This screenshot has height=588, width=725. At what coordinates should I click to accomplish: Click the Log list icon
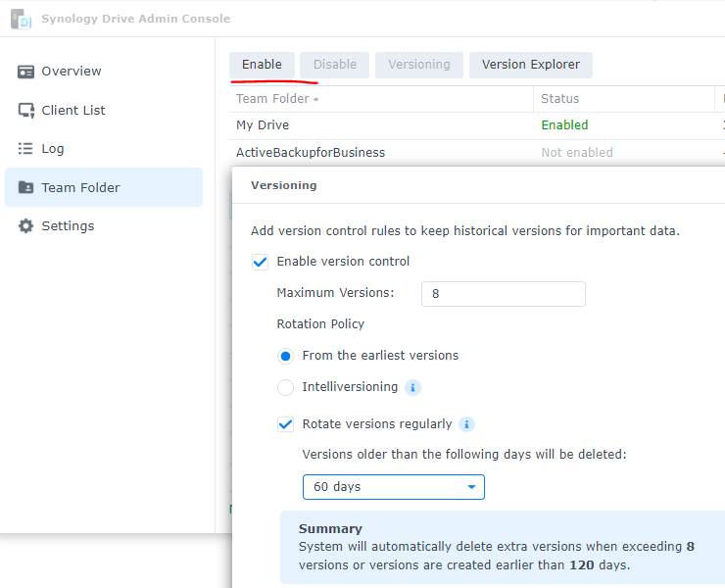pos(25,149)
